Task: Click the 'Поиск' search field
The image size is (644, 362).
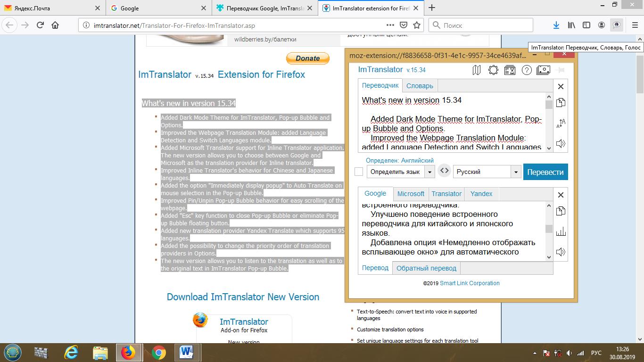Action: tap(481, 25)
